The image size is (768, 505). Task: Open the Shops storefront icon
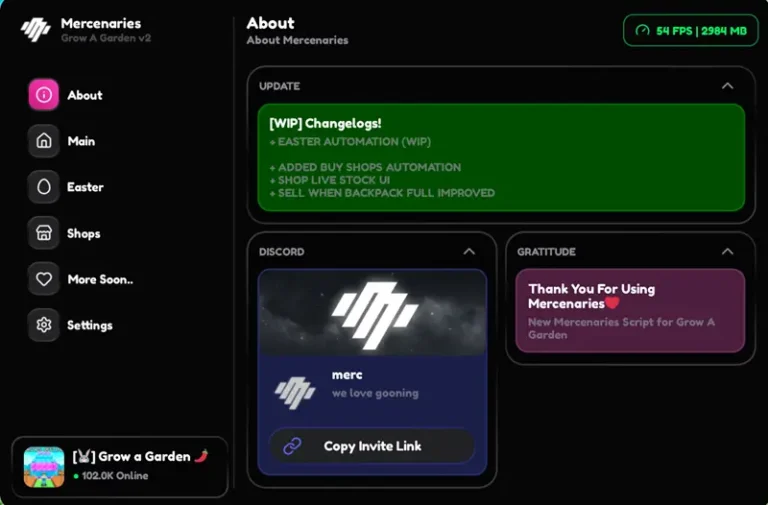pos(44,233)
